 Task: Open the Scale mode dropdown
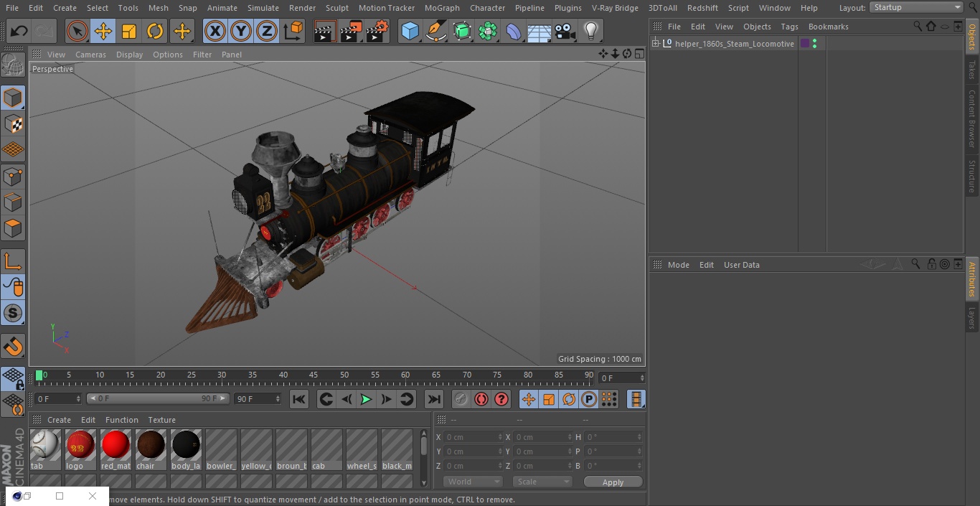click(x=543, y=482)
